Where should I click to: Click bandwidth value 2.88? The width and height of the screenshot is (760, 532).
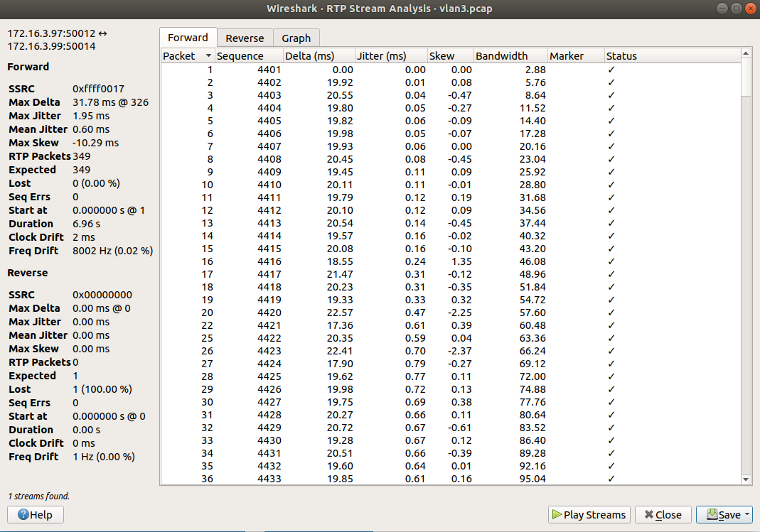535,70
